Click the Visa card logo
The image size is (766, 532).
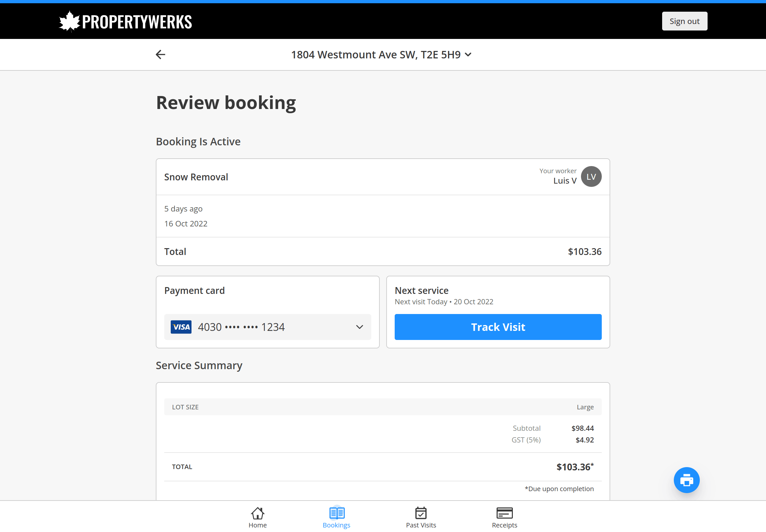pos(181,327)
